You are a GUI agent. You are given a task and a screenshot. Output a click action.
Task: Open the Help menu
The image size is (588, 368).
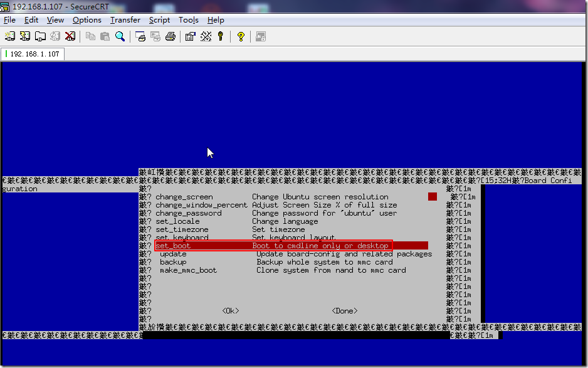click(216, 20)
